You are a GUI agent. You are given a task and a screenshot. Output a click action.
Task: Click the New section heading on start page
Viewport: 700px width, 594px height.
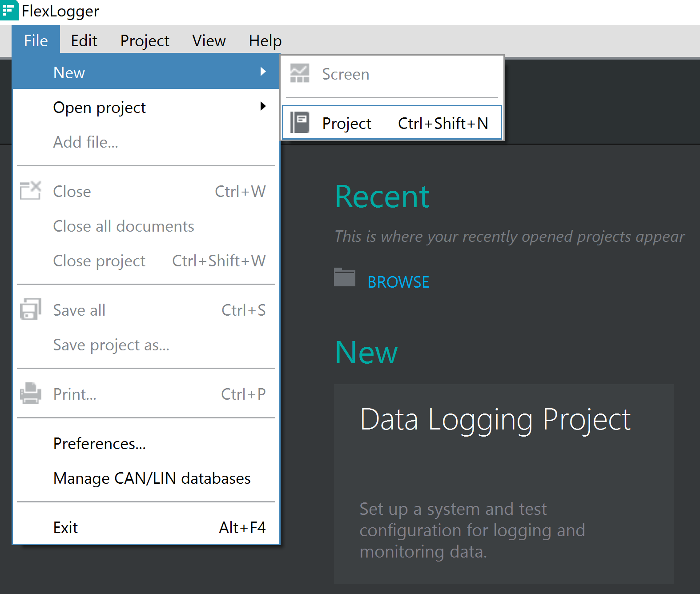[366, 352]
